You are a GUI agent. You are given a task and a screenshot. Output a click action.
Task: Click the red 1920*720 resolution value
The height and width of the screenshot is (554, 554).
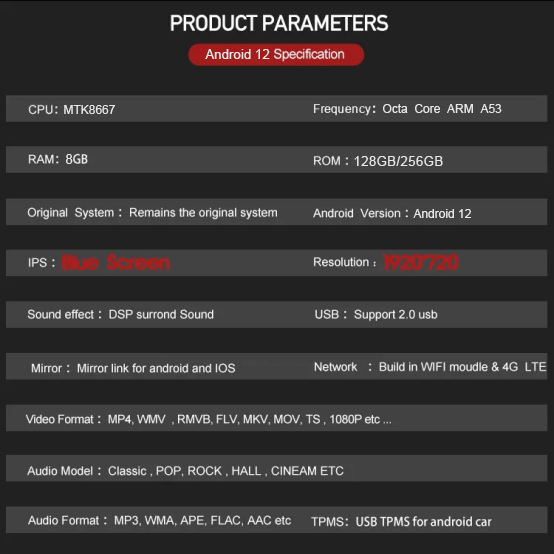click(420, 263)
